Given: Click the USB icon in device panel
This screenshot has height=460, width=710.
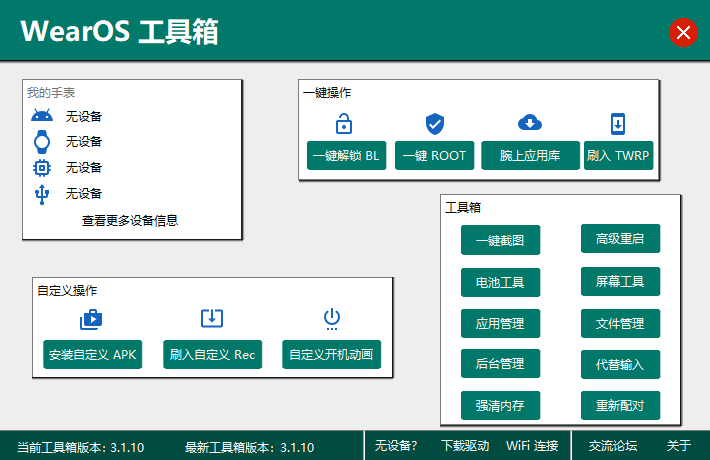Looking at the screenshot, I should pyautogui.click(x=42, y=194).
